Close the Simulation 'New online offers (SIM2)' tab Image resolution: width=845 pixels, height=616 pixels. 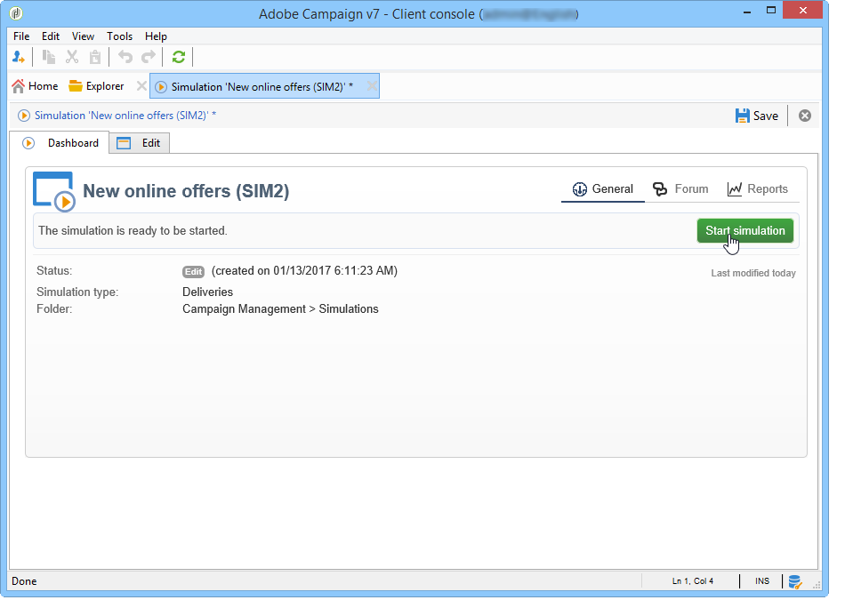coord(371,86)
